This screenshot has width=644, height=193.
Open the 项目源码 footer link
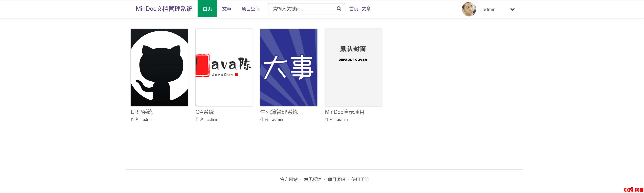click(x=336, y=179)
